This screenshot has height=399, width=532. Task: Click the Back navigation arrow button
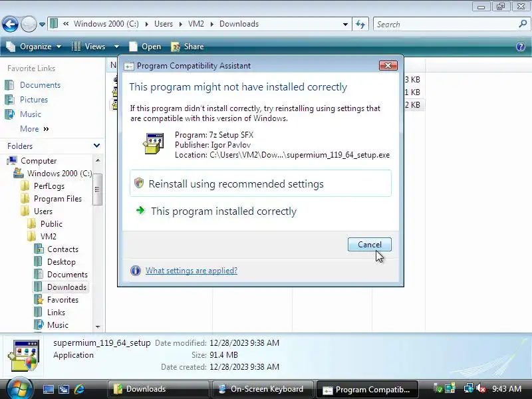coord(10,24)
